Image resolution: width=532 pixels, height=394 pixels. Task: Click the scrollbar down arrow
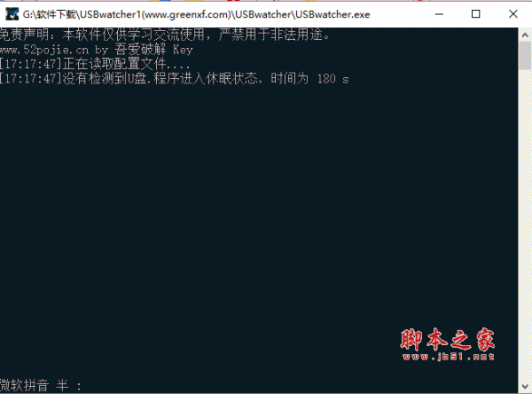click(x=525, y=387)
